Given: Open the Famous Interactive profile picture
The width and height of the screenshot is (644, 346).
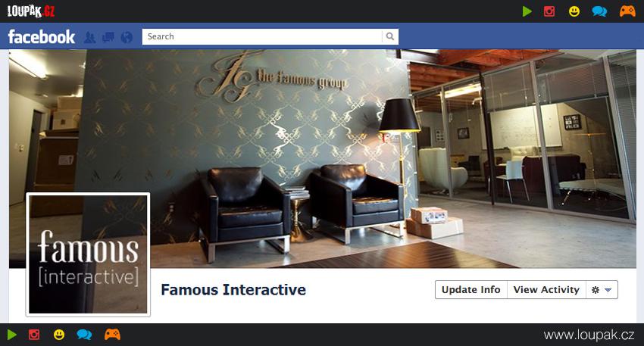Looking at the screenshot, I should click(x=88, y=254).
